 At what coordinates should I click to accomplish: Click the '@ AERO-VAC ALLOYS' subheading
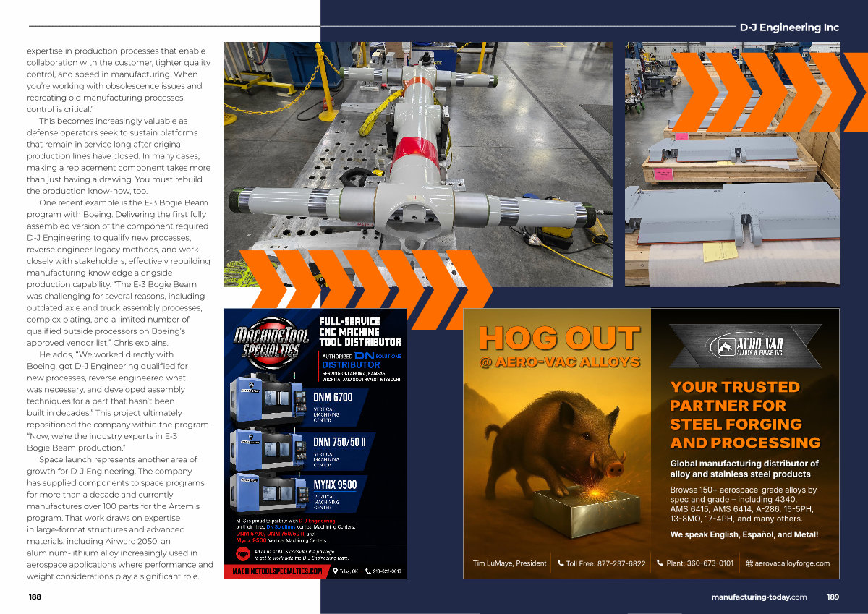[x=559, y=362]
